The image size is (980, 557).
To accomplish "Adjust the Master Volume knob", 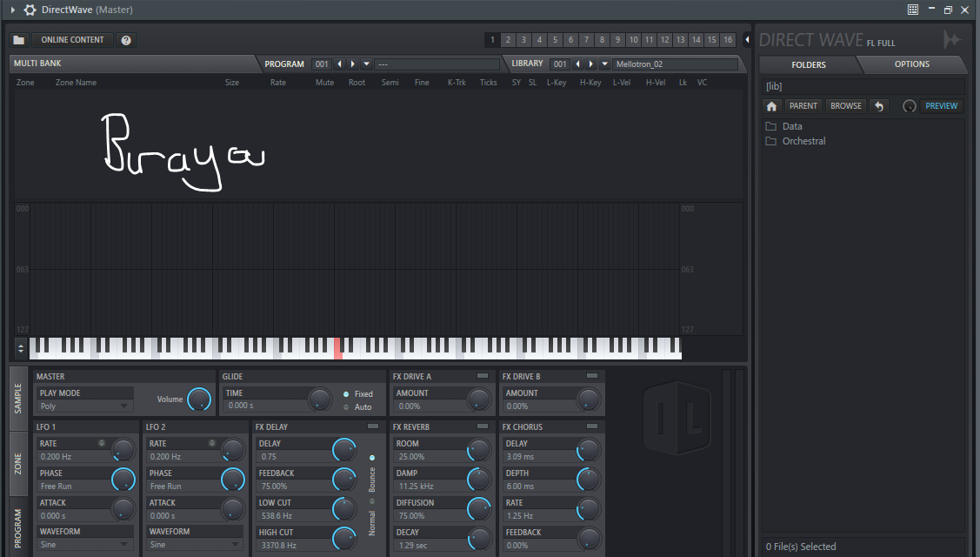I will point(199,399).
